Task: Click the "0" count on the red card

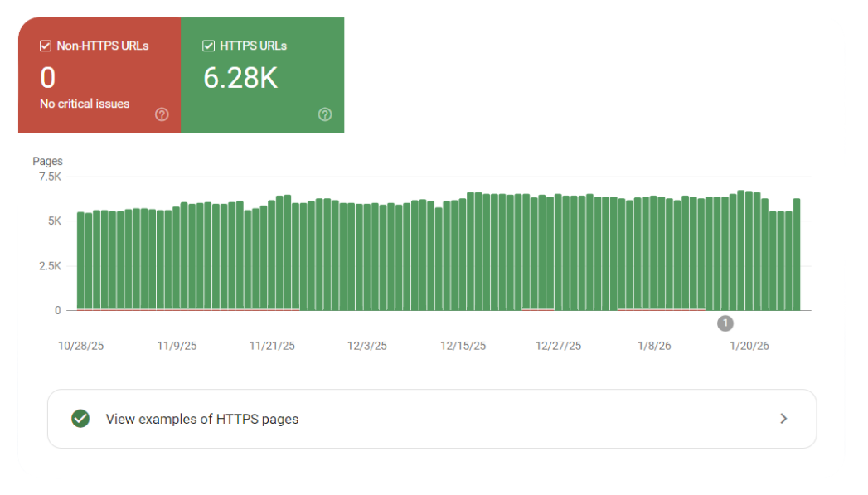Action: click(47, 78)
